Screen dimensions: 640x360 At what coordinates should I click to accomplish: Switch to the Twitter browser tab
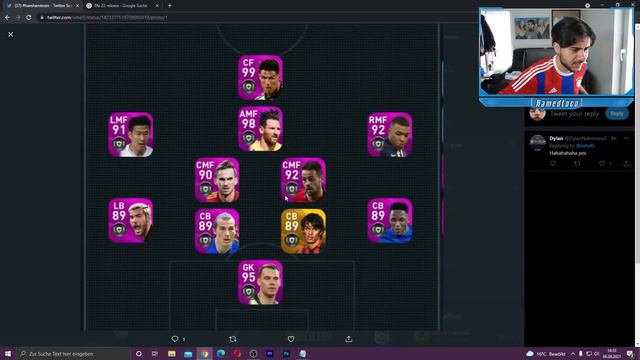coord(43,6)
